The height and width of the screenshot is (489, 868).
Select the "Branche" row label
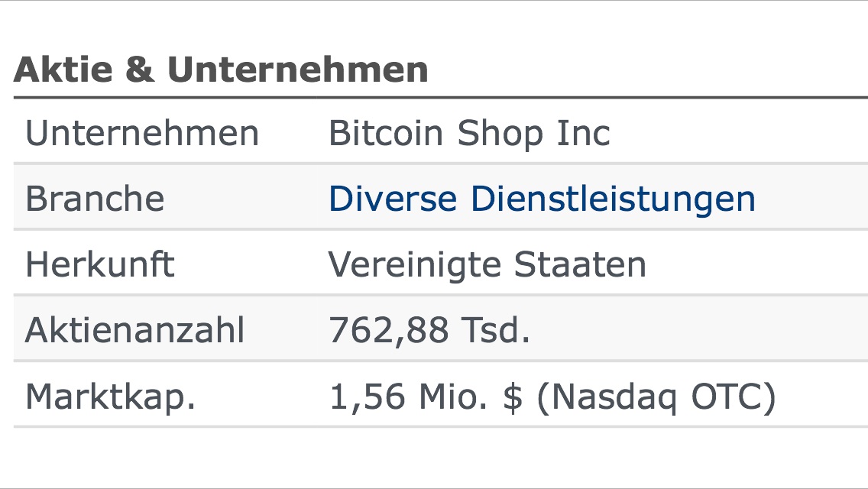(95, 199)
